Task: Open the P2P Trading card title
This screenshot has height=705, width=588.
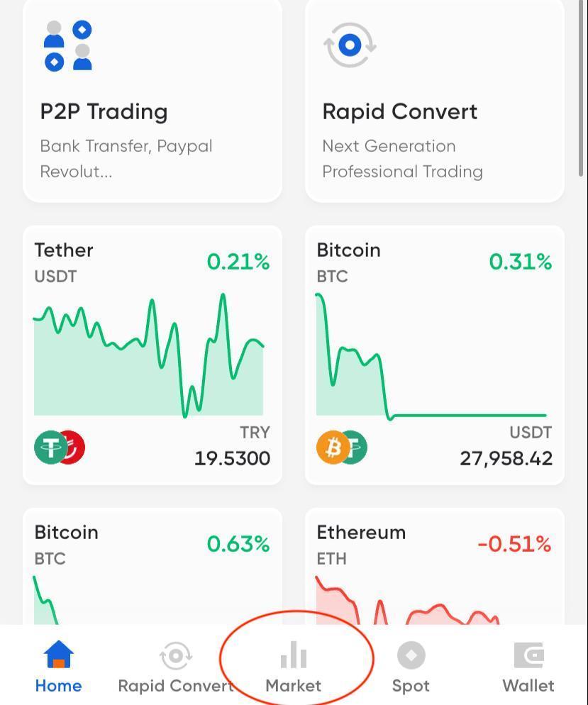Action: pos(104,111)
